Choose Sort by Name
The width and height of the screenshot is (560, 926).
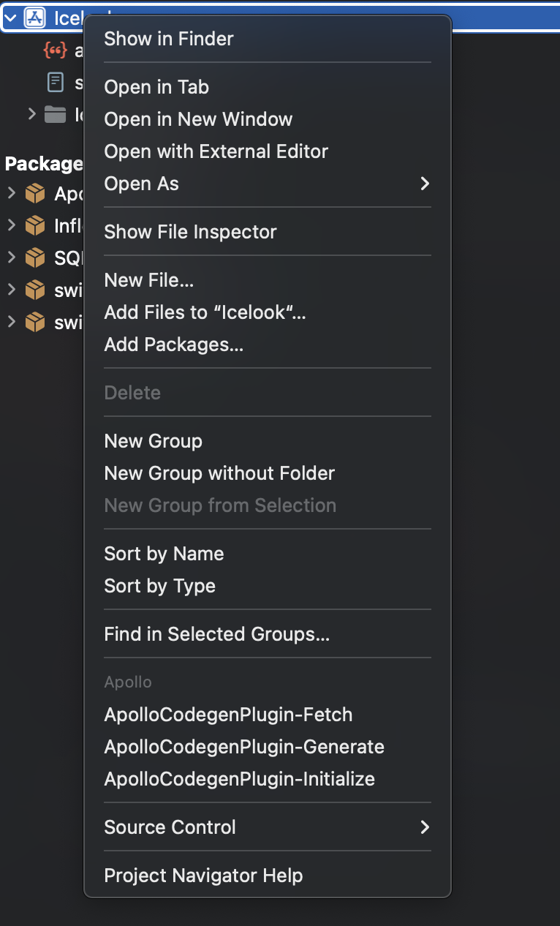click(268, 554)
